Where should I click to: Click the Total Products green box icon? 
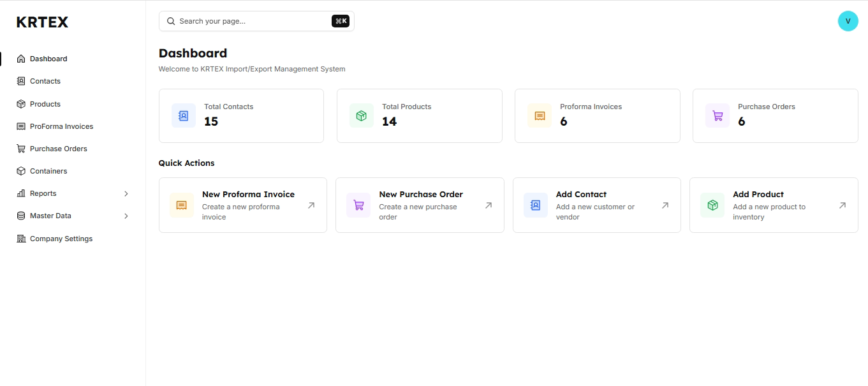tap(362, 115)
